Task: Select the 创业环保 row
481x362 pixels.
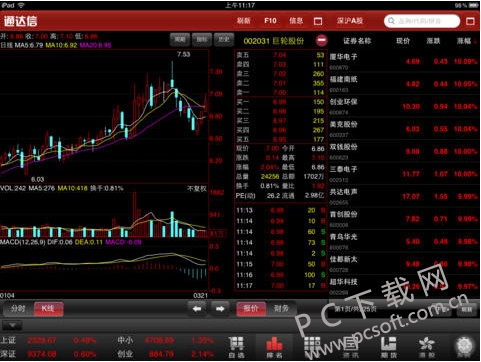Action: click(x=404, y=106)
